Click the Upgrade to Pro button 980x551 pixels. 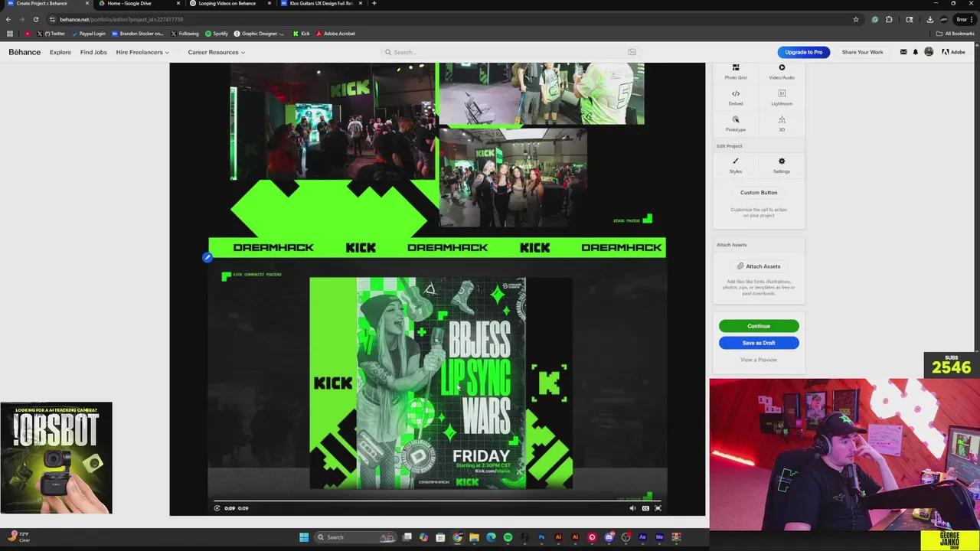coord(804,52)
